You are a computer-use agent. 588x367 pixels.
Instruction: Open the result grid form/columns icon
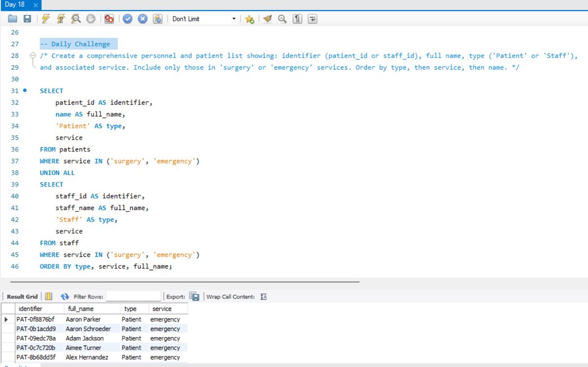click(x=49, y=296)
